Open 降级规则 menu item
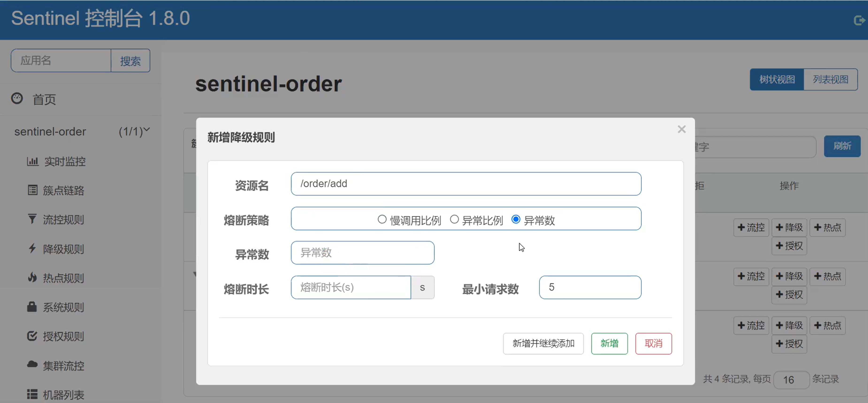868x403 pixels. [63, 249]
